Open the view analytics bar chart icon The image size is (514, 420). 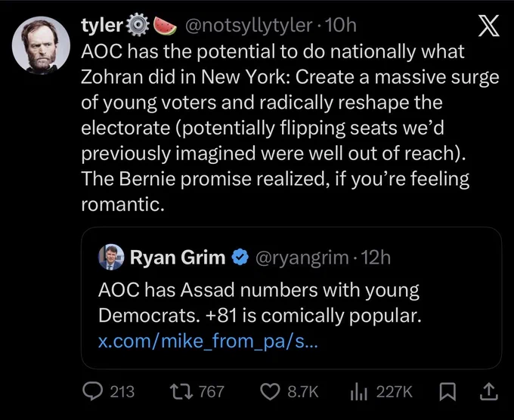tap(358, 392)
